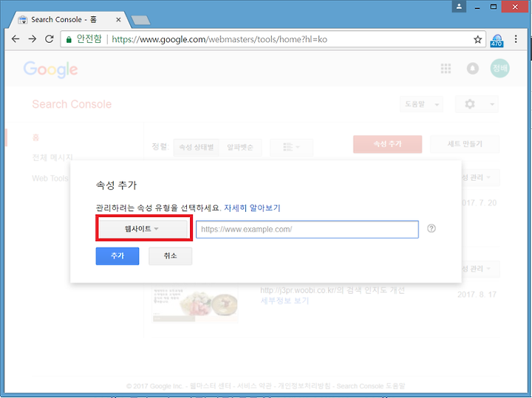The image size is (532, 398).
Task: Click the browser forward arrow
Action: pyautogui.click(x=33, y=39)
